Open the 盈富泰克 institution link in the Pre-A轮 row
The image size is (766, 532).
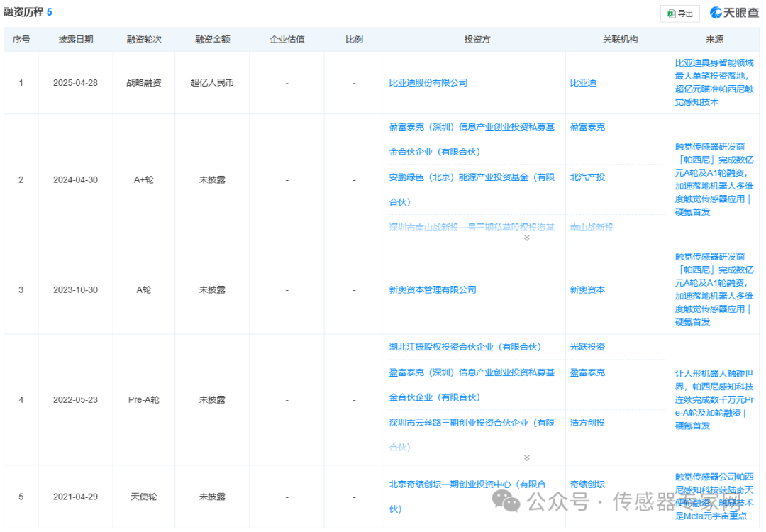tap(587, 372)
